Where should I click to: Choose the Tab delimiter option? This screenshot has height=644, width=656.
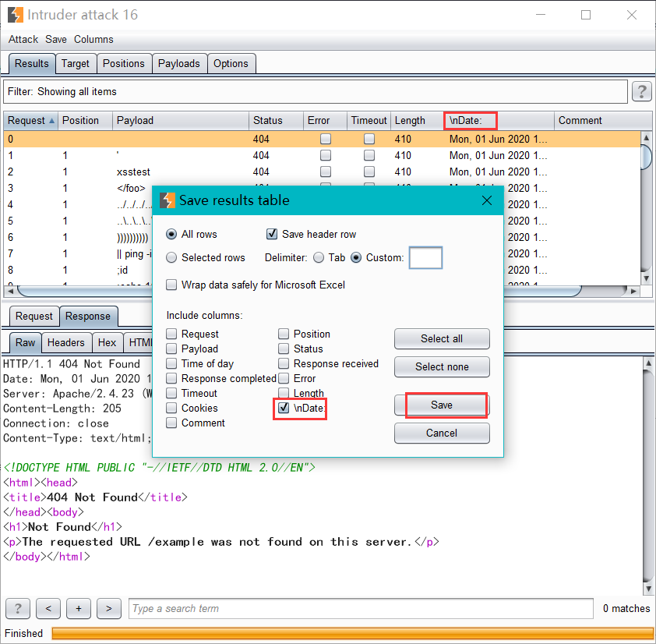click(x=319, y=257)
